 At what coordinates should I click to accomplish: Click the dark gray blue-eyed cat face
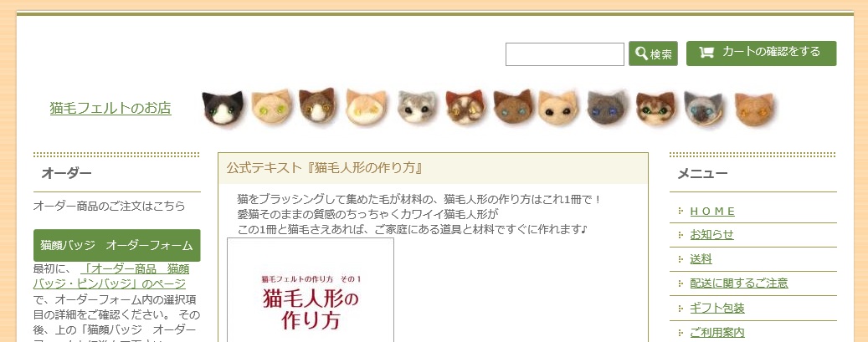pos(607,106)
